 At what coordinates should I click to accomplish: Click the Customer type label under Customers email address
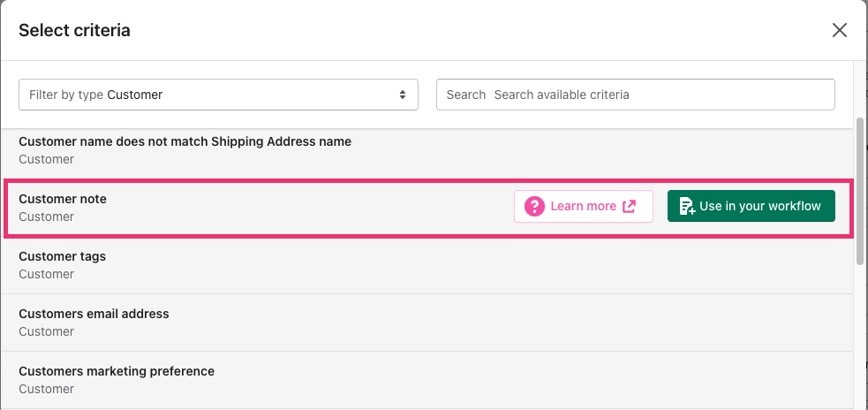click(x=47, y=331)
